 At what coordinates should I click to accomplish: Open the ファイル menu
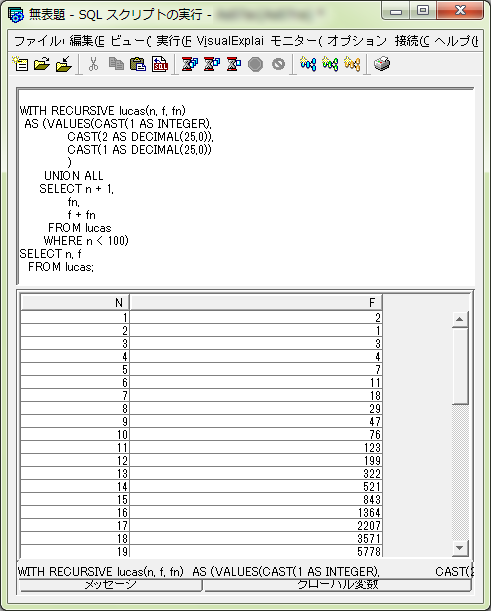point(39,41)
